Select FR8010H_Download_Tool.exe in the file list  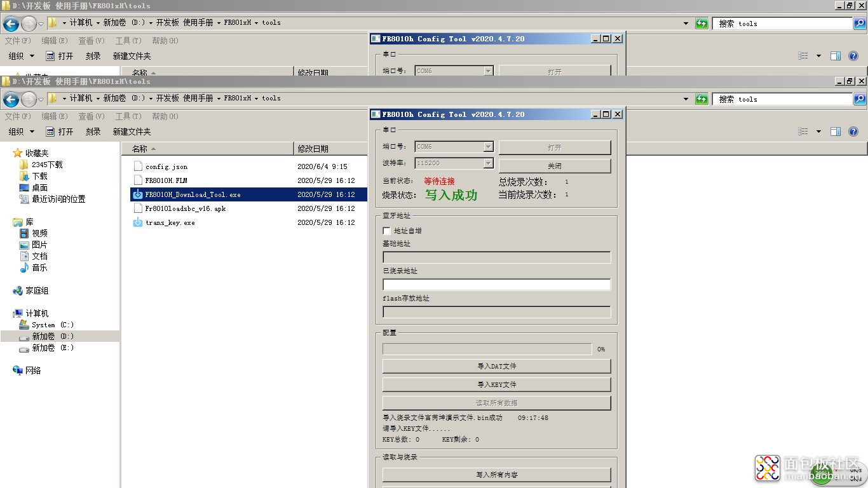click(248, 194)
